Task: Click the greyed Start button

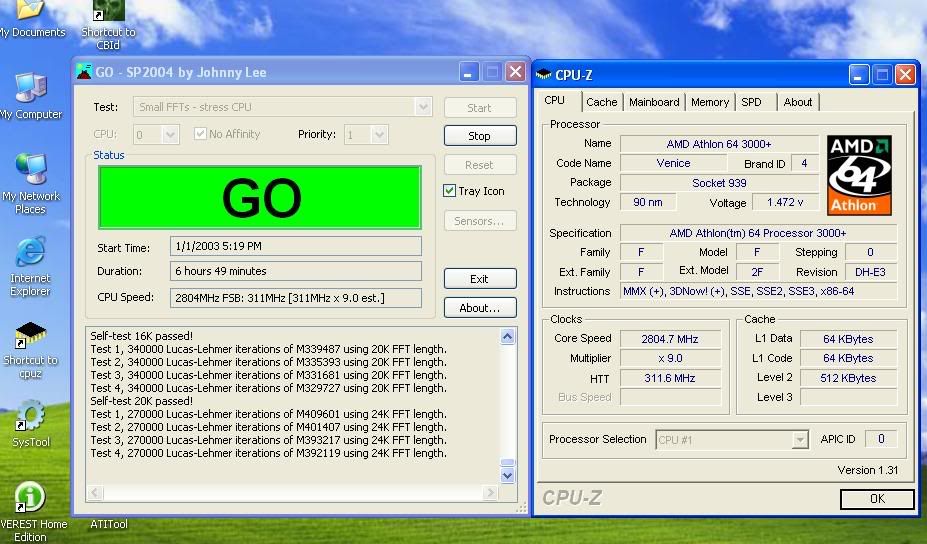Action: [479, 108]
